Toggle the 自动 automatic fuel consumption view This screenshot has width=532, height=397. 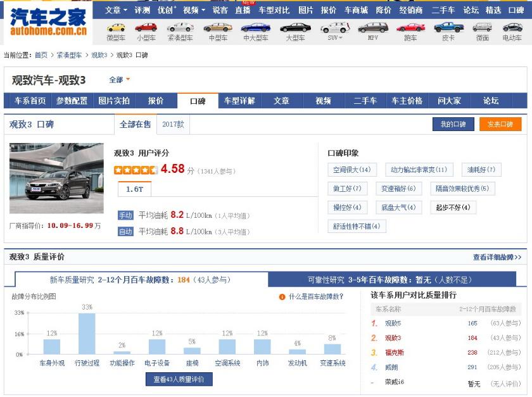tap(125, 231)
